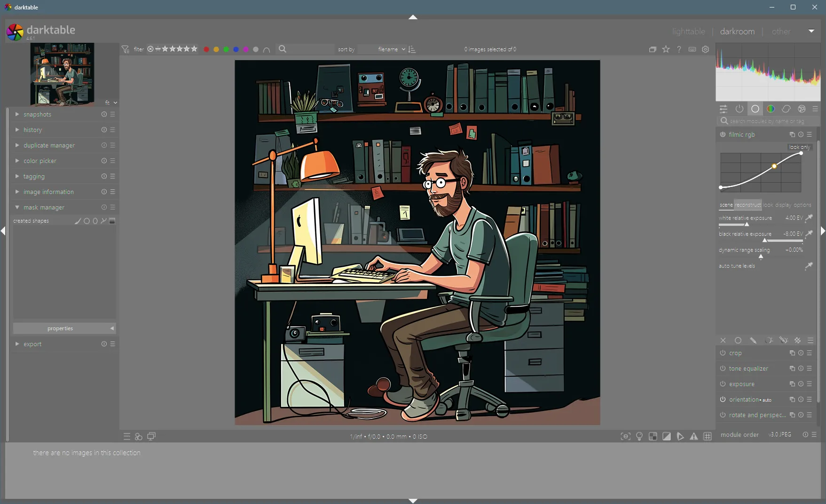Show color modules group tab
Image resolution: width=826 pixels, height=504 pixels.
pos(771,109)
